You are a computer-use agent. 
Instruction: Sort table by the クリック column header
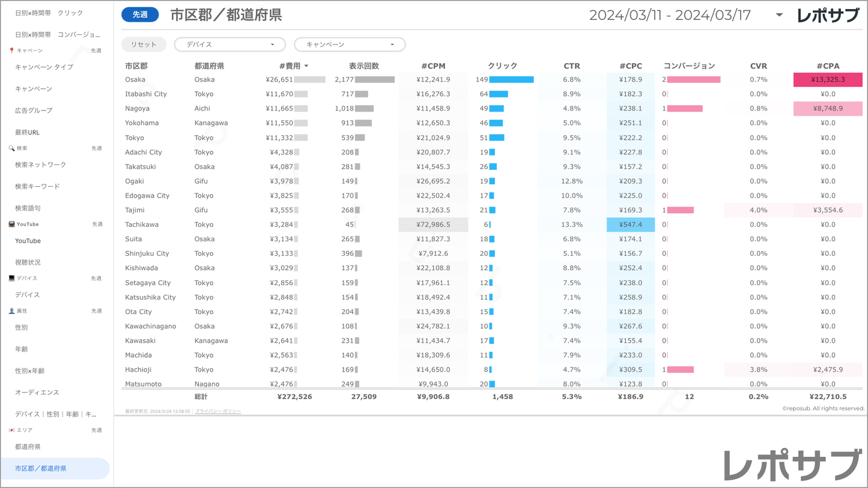[502, 66]
